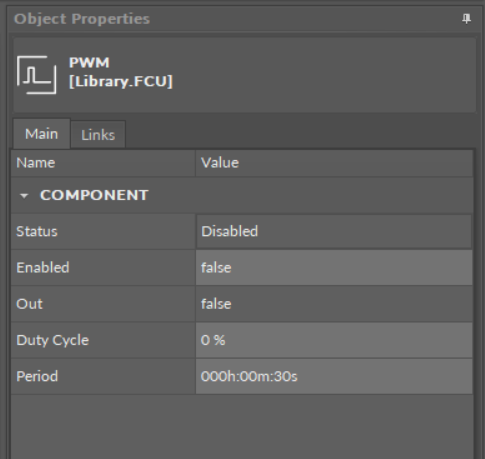Click the Value column header
This screenshot has width=485, height=459.
tap(334, 163)
